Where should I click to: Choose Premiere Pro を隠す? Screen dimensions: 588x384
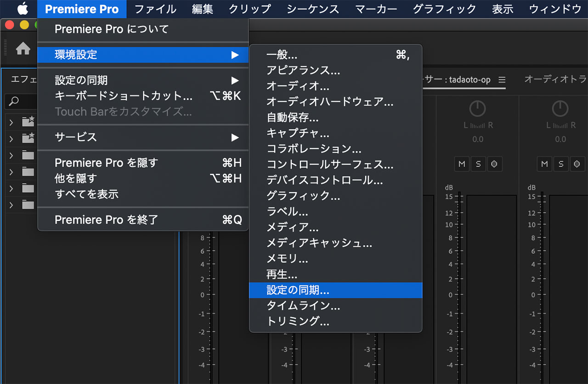[x=143, y=163]
